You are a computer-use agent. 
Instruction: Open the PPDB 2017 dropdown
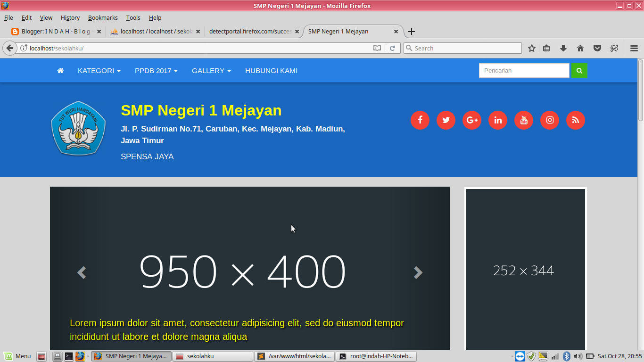156,70
